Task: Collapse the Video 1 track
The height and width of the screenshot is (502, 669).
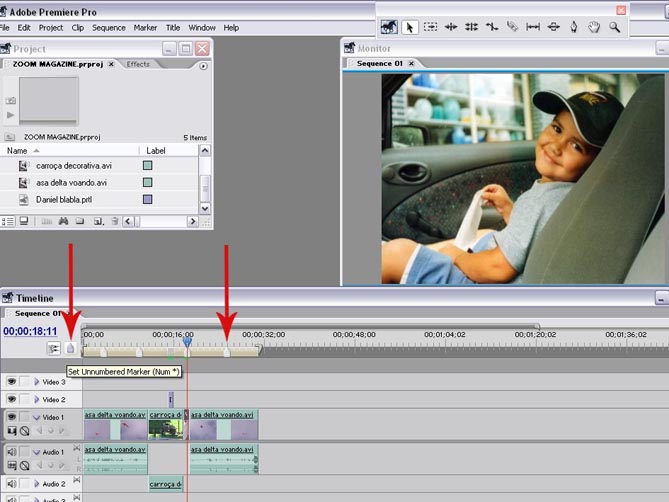Action: (x=37, y=417)
